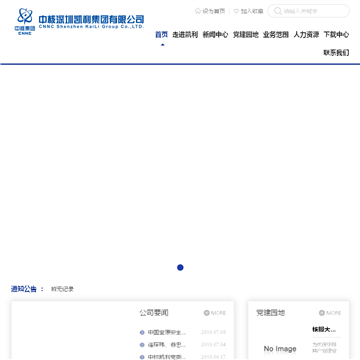Click the bullet of the 2019.07.04 news
The height and width of the screenshot is (360, 360).
tap(142, 345)
